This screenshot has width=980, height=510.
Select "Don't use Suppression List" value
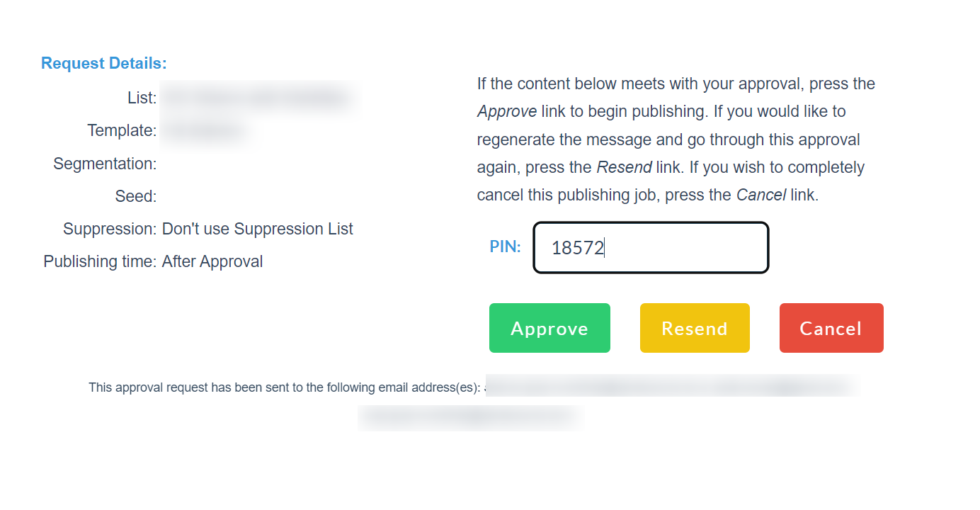pyautogui.click(x=257, y=229)
